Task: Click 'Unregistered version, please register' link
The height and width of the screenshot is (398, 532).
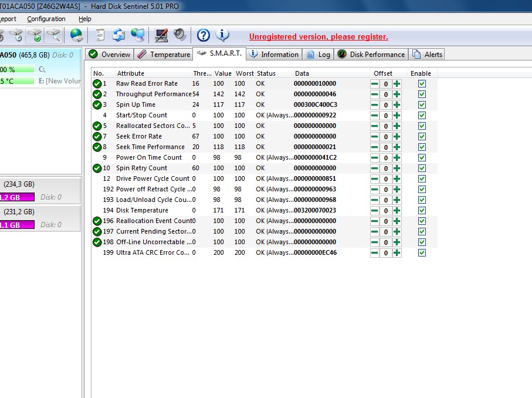Action: (318, 36)
